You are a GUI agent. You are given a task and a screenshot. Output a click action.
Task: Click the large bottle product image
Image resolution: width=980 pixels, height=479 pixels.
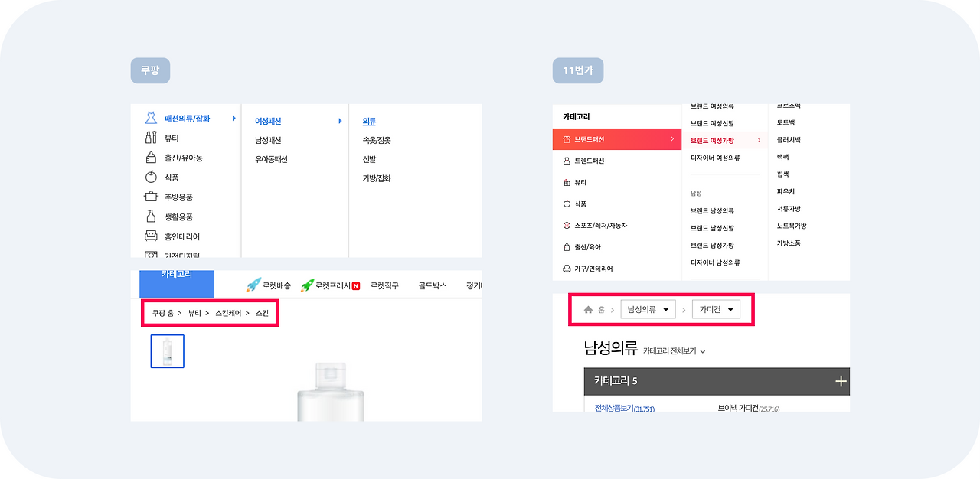click(330, 390)
